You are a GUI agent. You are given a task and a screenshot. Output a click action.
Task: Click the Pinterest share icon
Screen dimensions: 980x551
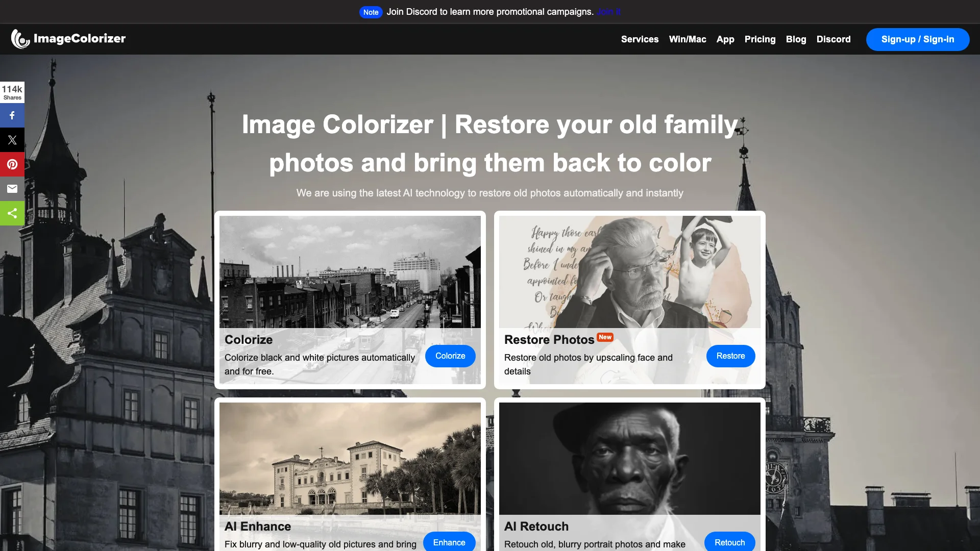[x=12, y=164]
